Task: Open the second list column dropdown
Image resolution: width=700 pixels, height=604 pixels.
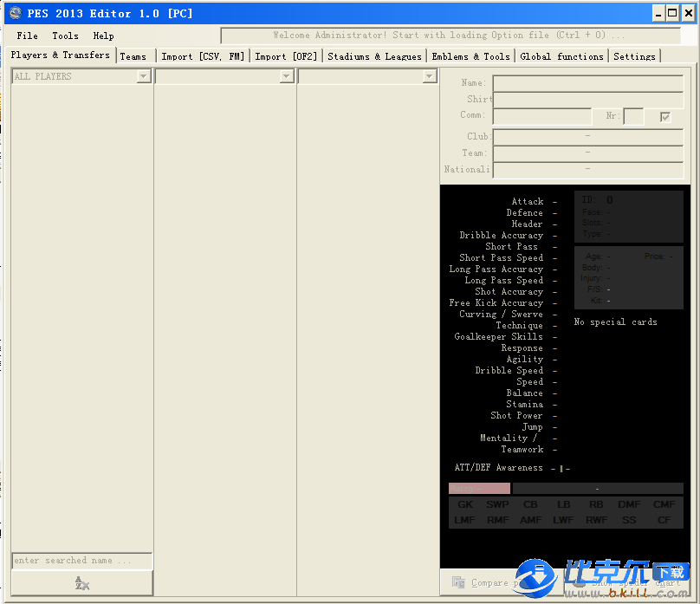Action: pyautogui.click(x=287, y=77)
